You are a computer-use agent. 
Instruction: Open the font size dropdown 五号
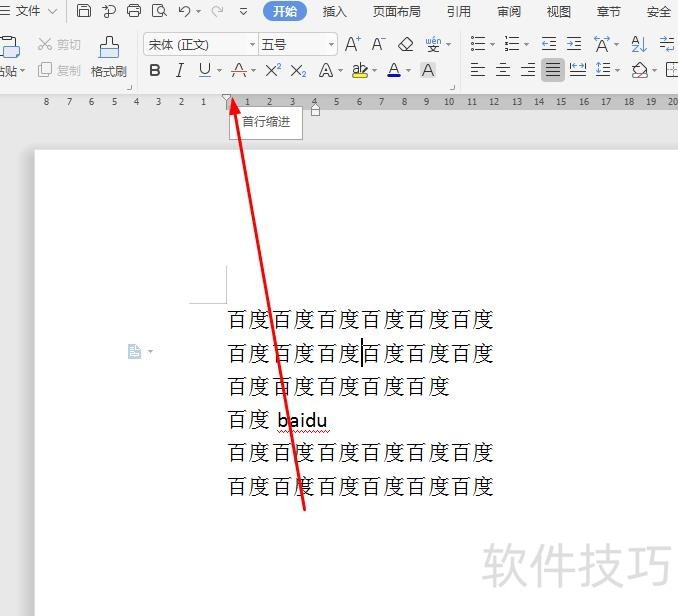coord(331,44)
